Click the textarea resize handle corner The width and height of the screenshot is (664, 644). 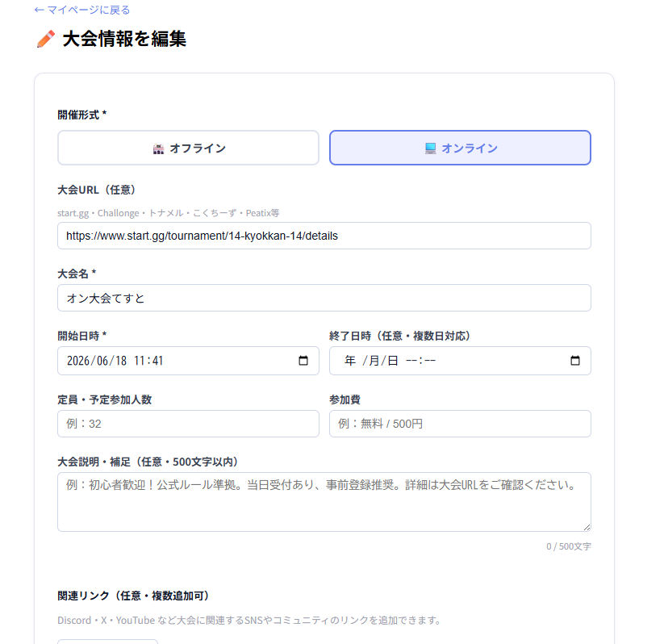pos(587,528)
